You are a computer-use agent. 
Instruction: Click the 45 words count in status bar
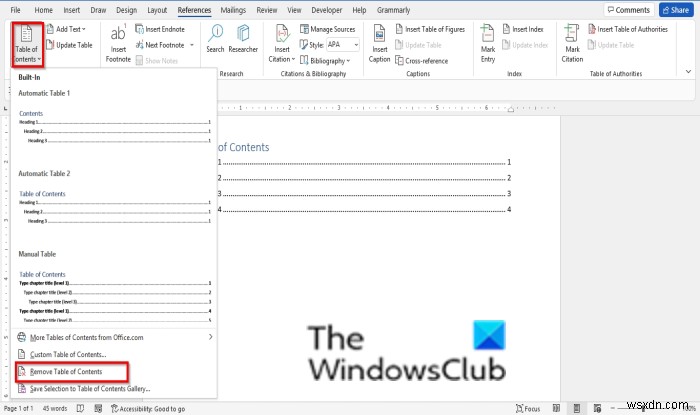coord(54,408)
